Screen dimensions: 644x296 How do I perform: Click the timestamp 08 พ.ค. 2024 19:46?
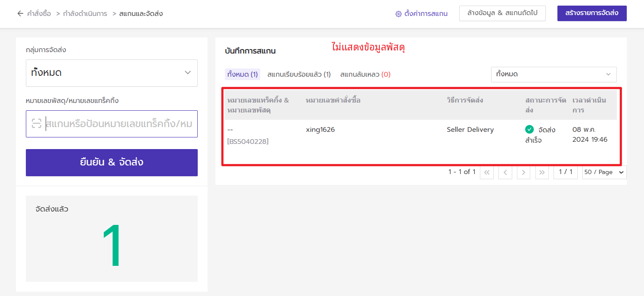tap(590, 134)
